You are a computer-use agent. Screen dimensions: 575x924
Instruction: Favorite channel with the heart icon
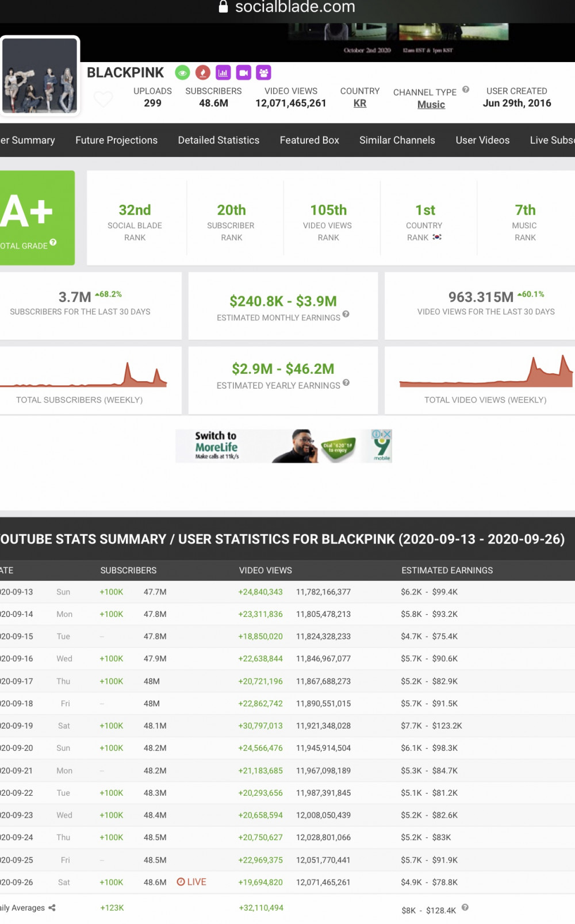click(103, 99)
